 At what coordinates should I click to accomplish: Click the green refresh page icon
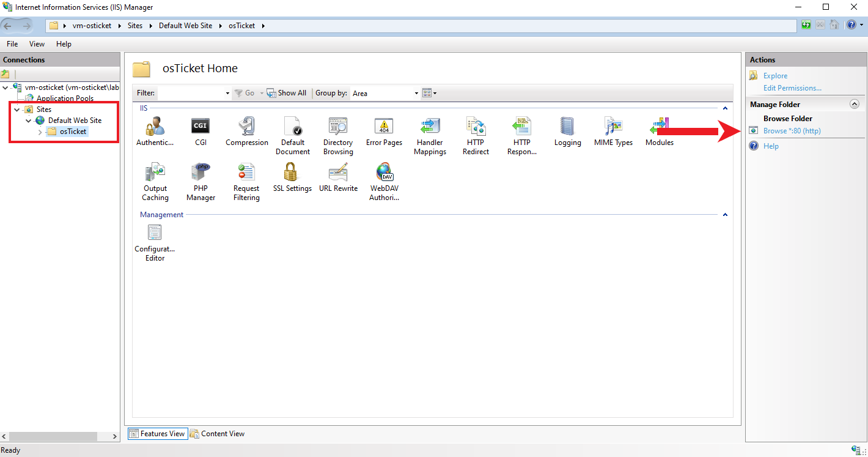[807, 25]
